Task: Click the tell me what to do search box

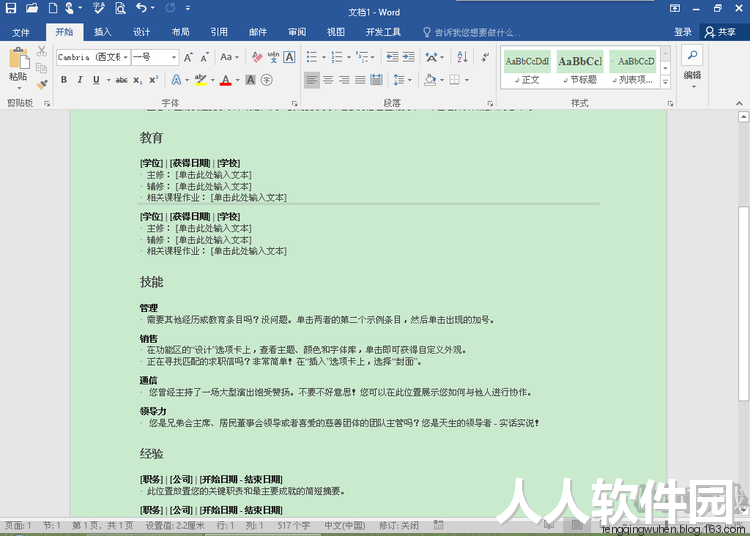Action: 471,32
